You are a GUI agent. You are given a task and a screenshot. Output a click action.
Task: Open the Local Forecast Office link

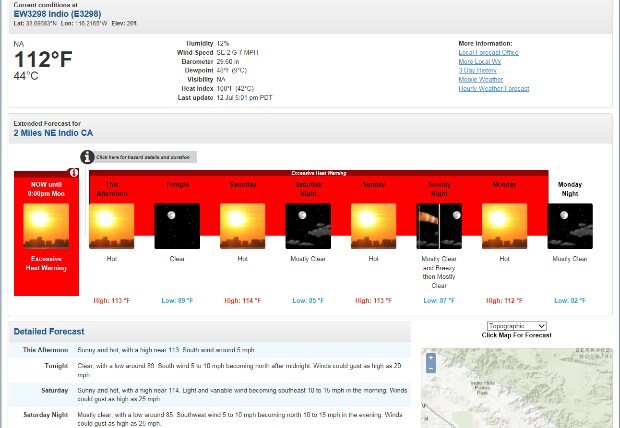click(488, 53)
